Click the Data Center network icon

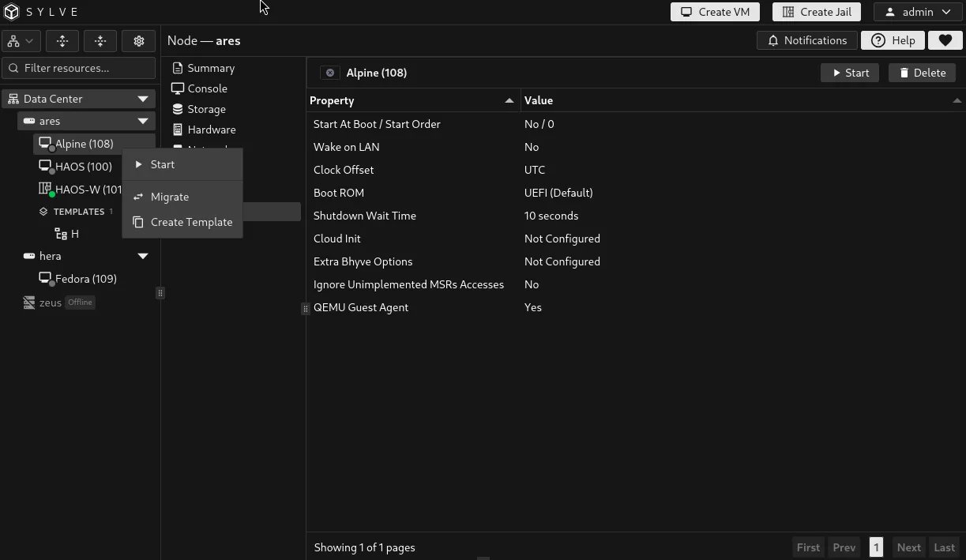13,99
